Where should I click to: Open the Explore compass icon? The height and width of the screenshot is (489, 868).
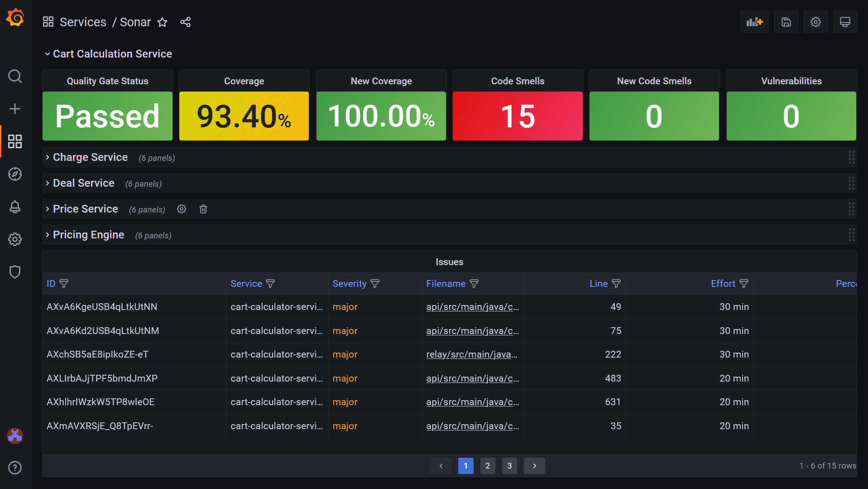[x=15, y=174]
